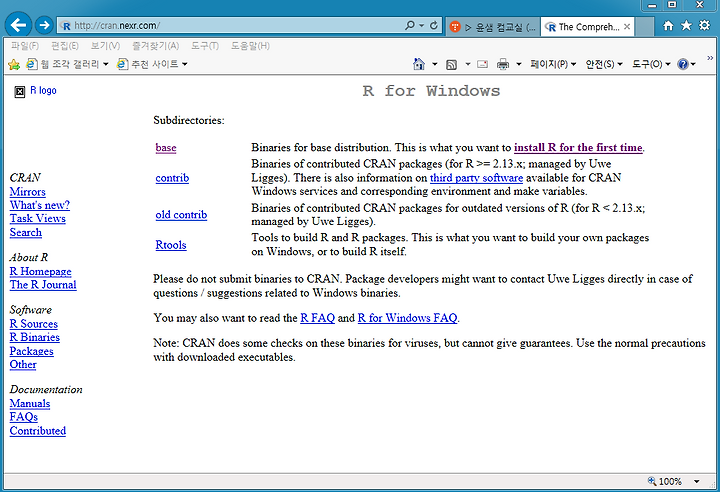Open the 편집(E) menu

click(65, 46)
